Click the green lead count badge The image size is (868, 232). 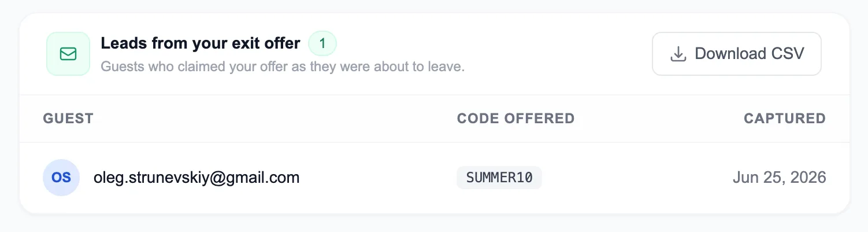[x=322, y=43]
